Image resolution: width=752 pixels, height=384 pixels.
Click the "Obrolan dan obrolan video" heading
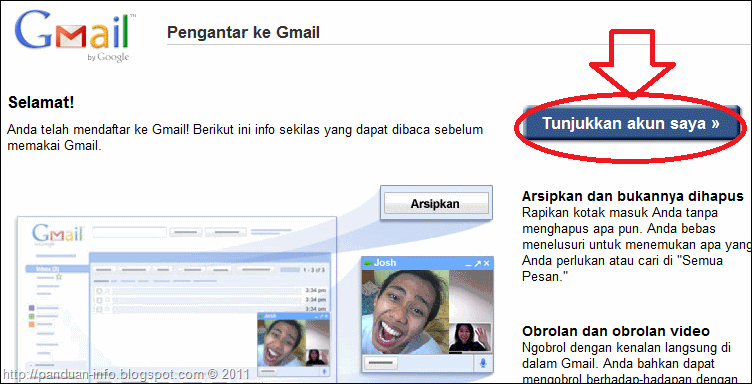coord(615,331)
